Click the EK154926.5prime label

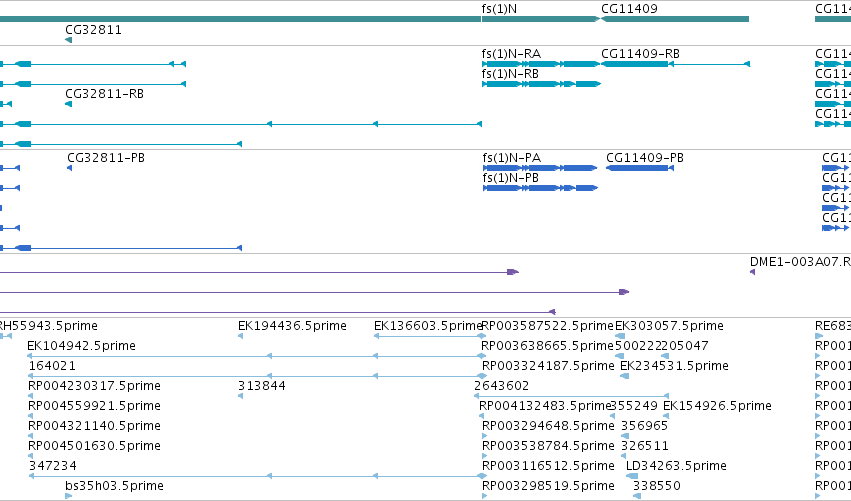click(x=717, y=406)
